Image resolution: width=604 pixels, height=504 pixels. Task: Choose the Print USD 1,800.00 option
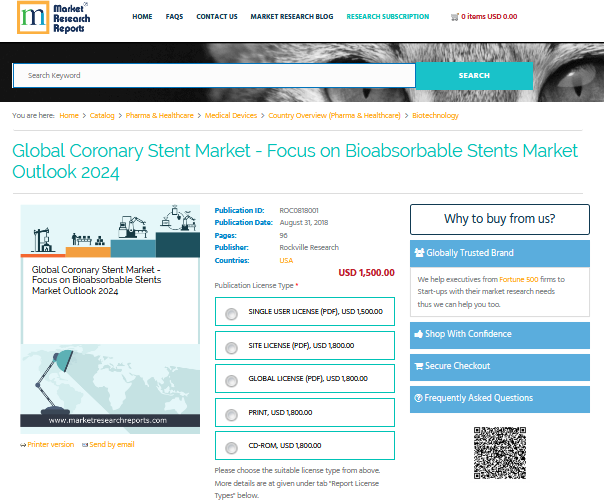point(305,413)
